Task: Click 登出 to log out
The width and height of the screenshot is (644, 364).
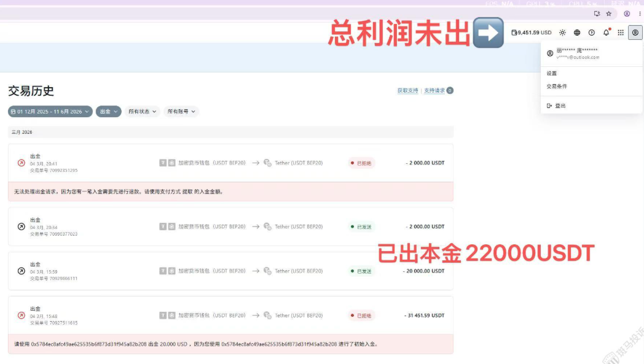Action: (560, 106)
